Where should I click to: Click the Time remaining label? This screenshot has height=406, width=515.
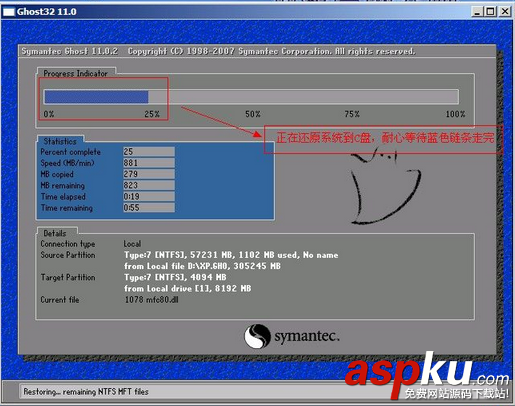click(x=67, y=208)
